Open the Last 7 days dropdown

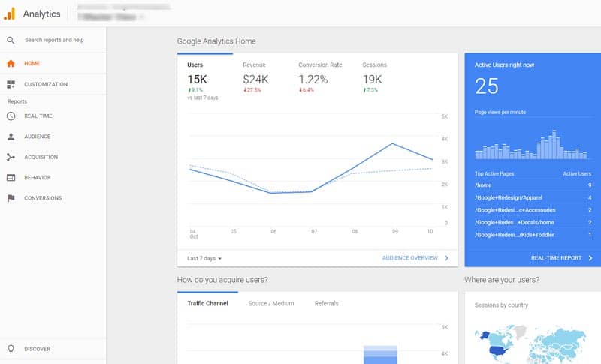204,259
